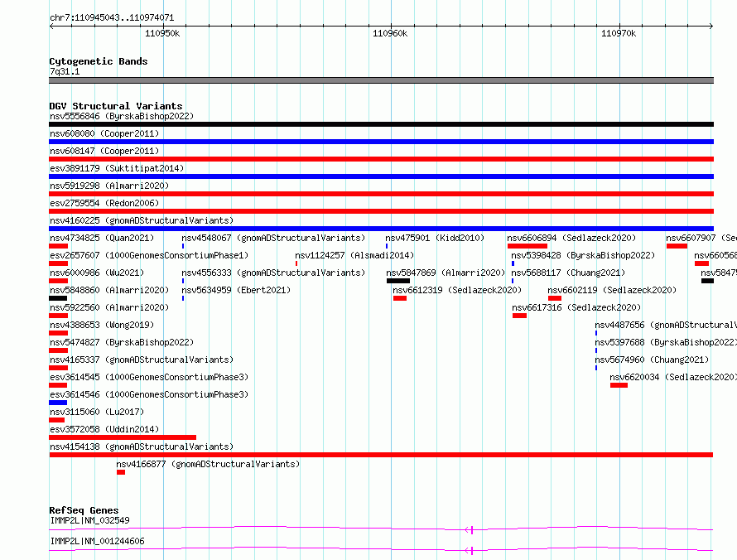737x560 pixels.
Task: Select nsv3115060 (Lu2017) variant label
Action: click(x=97, y=412)
